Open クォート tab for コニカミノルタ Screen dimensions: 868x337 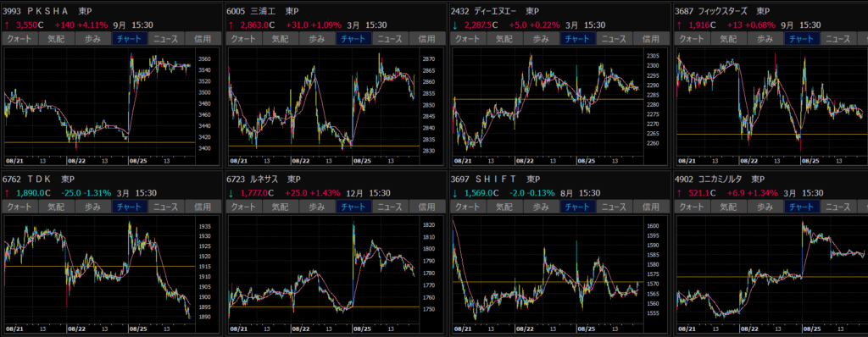[x=691, y=207]
